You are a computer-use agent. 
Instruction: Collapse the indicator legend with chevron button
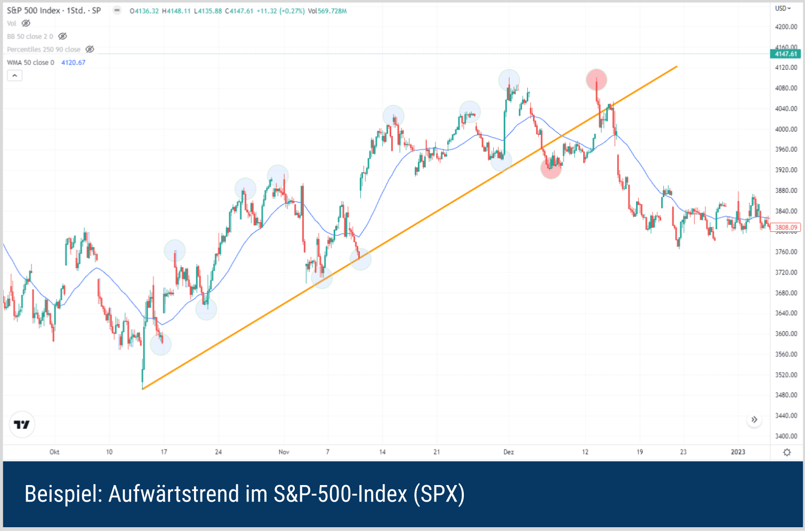point(14,76)
